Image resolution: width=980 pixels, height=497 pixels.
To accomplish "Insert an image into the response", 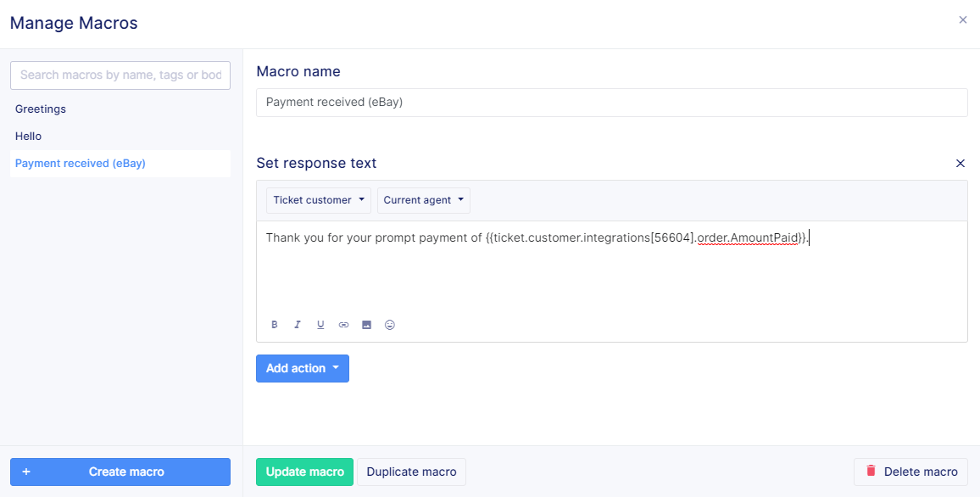I will pos(366,325).
